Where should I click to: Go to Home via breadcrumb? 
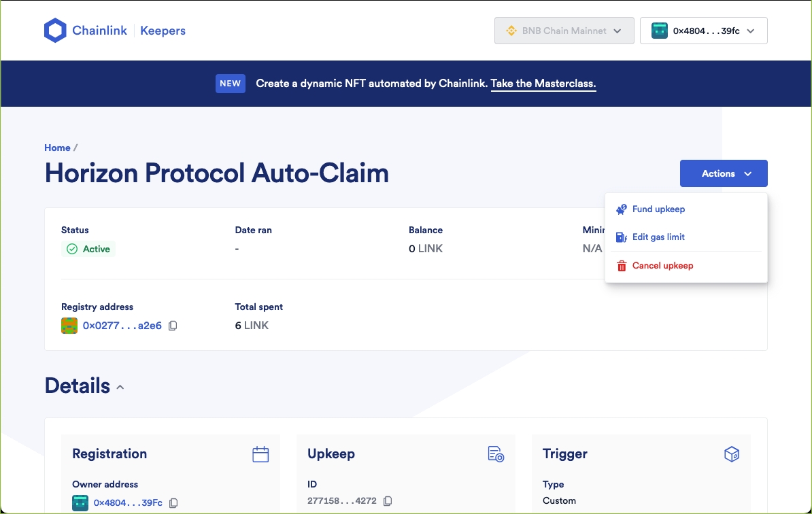(57, 148)
